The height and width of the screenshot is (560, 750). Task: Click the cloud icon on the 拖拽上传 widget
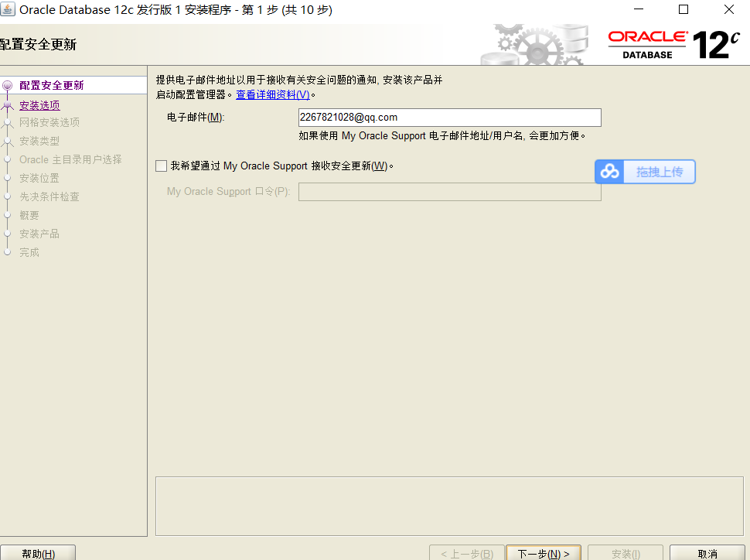(609, 172)
